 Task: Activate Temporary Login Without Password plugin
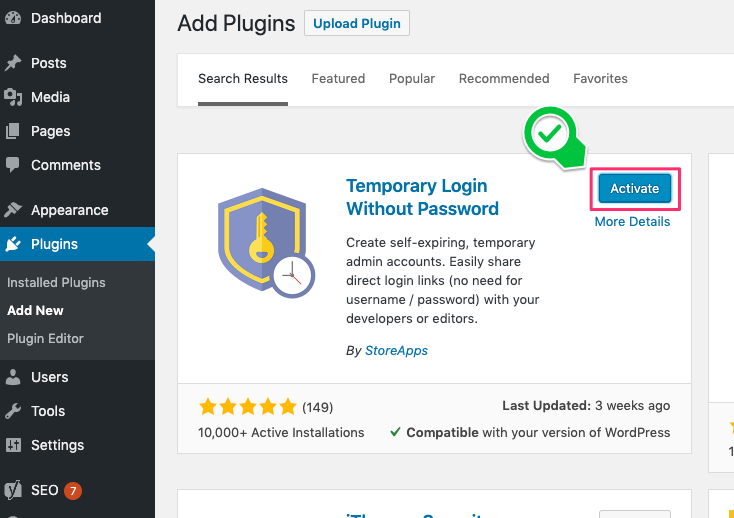pyautogui.click(x=634, y=188)
